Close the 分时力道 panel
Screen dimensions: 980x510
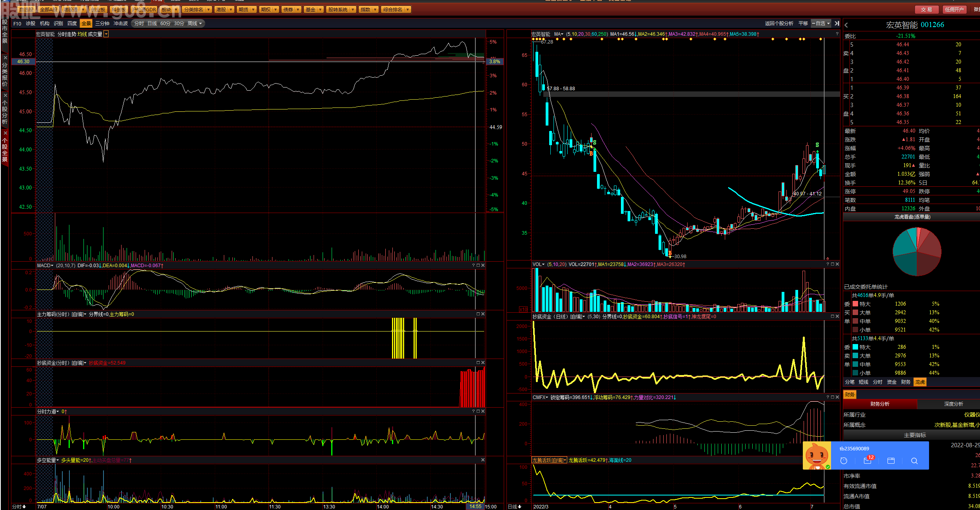pos(483,412)
